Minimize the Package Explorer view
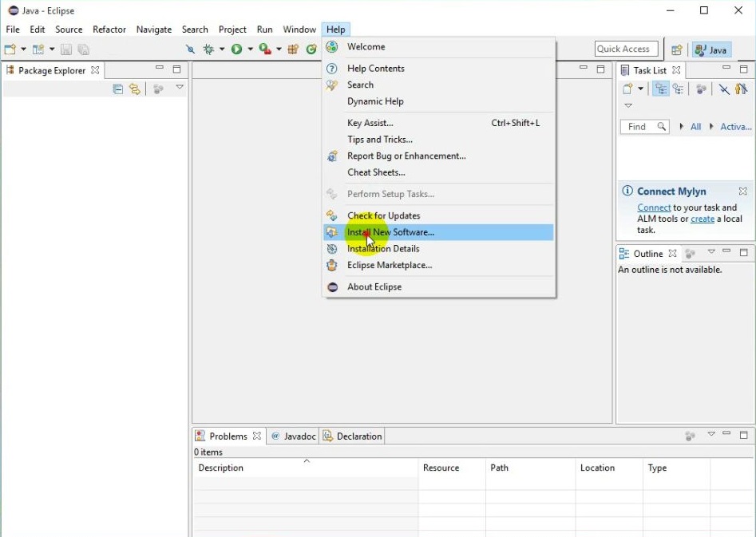The image size is (756, 537). pos(160,68)
